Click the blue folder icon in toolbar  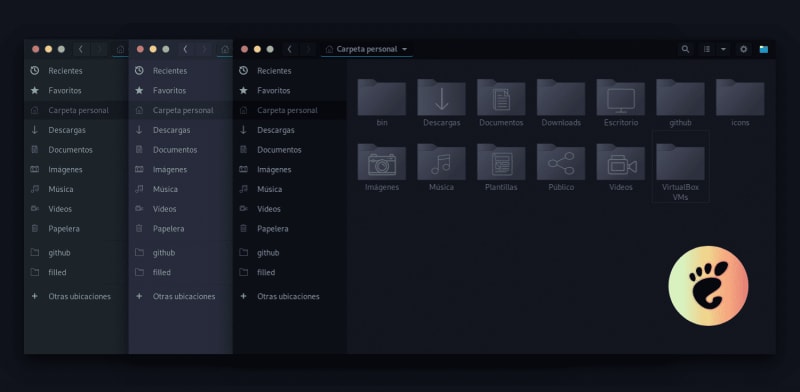point(763,49)
